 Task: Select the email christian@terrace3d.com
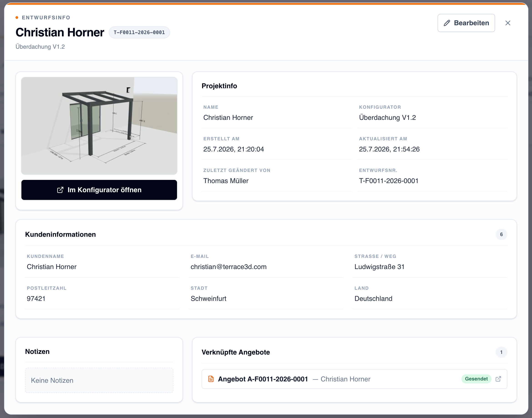(228, 267)
